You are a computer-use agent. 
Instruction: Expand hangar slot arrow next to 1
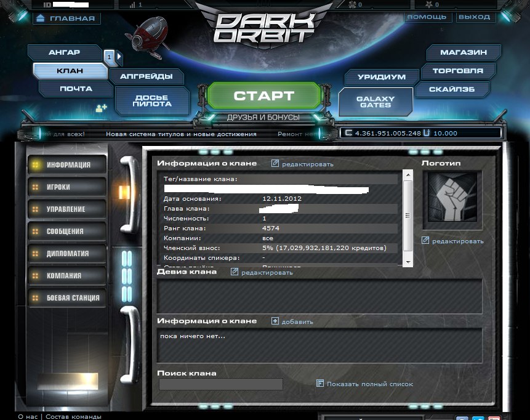pos(119,57)
